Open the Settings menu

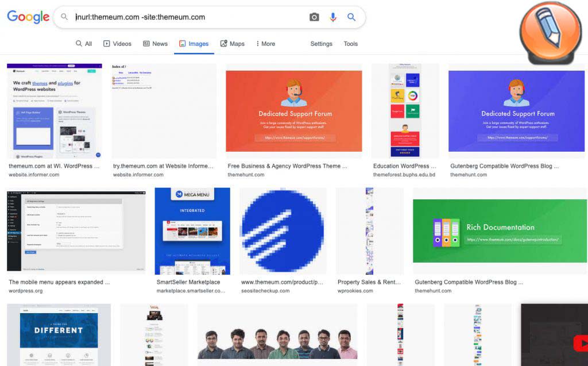pos(321,44)
